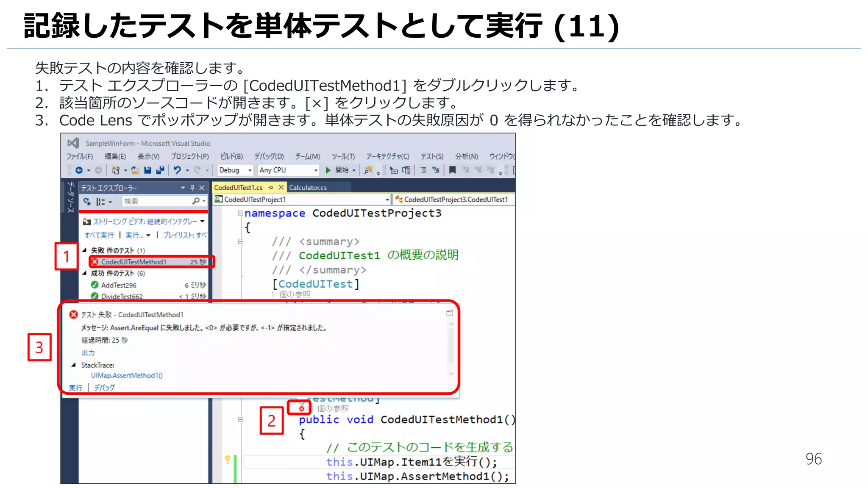The height and width of the screenshot is (488, 868).
Task: Click the Comment Out Selection icon
Action: click(x=423, y=170)
